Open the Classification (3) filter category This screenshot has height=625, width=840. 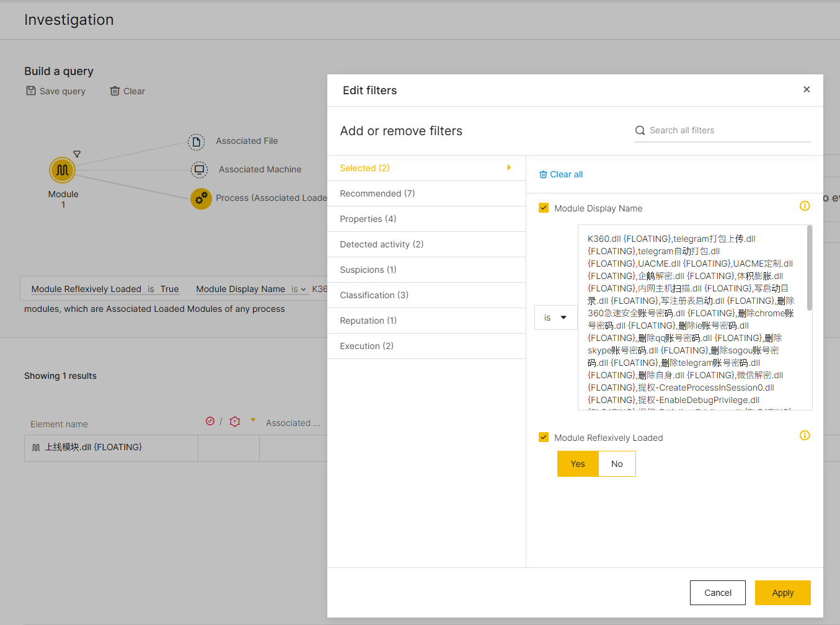tap(427, 295)
